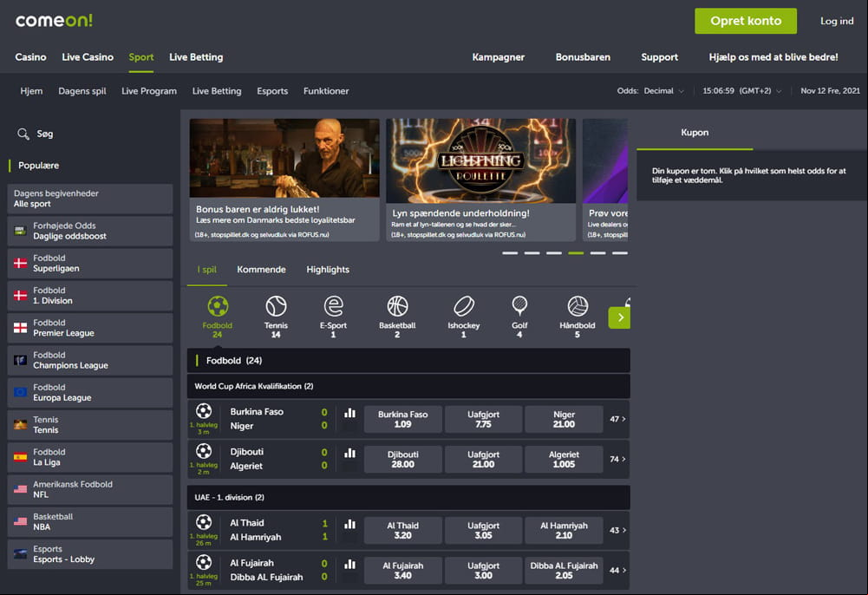
Task: Open the GMT+2 time zone dropdown
Action: pyautogui.click(x=742, y=91)
